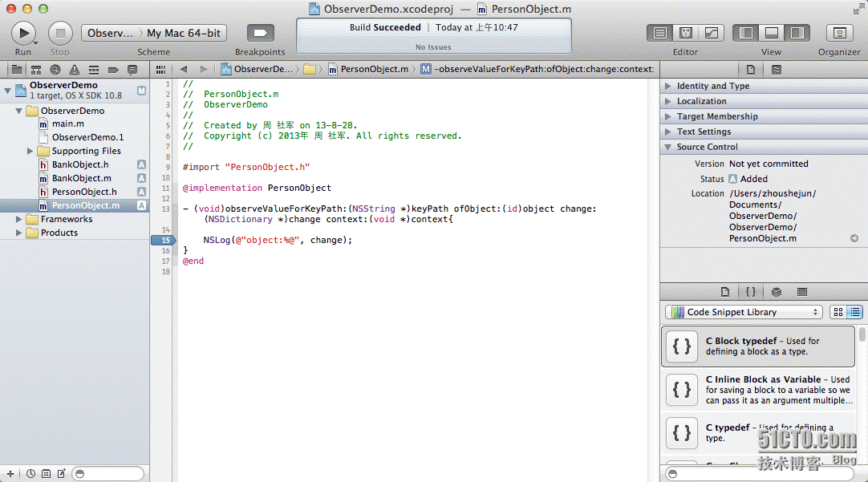Select C Inline Block as Variable snippet
This screenshot has width=868, height=482.
758,390
